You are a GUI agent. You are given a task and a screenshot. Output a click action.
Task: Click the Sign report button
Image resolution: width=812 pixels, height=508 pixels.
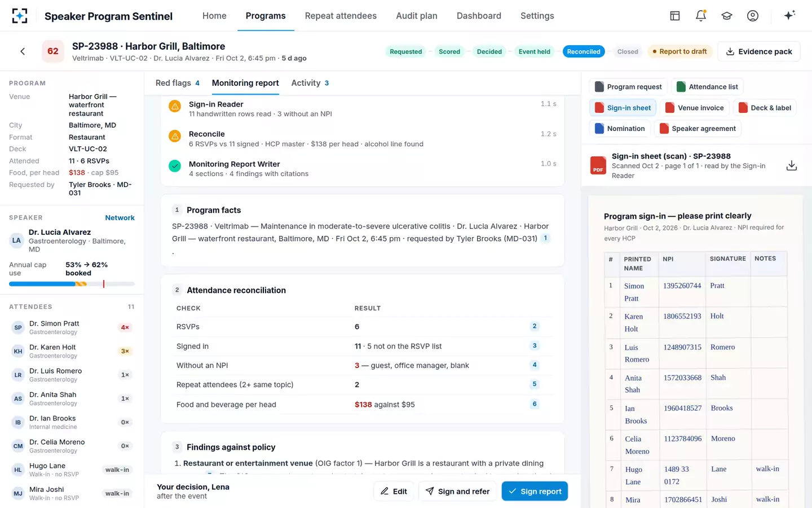pyautogui.click(x=535, y=491)
